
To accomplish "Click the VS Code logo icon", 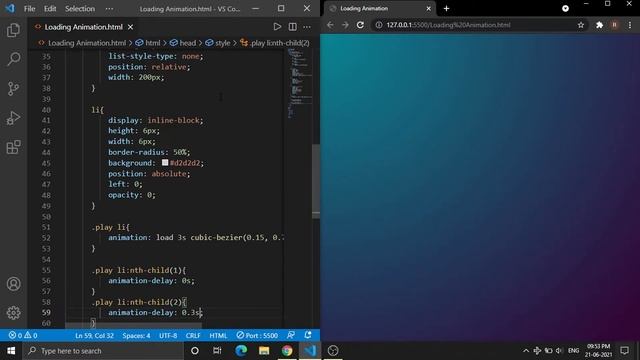I will [10, 8].
